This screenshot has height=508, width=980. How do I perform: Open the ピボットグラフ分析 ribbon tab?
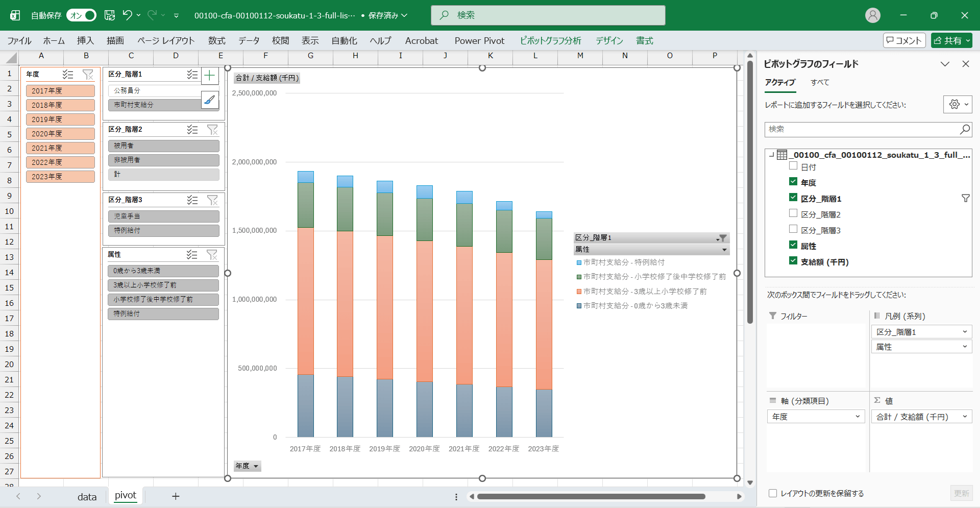[x=550, y=41]
